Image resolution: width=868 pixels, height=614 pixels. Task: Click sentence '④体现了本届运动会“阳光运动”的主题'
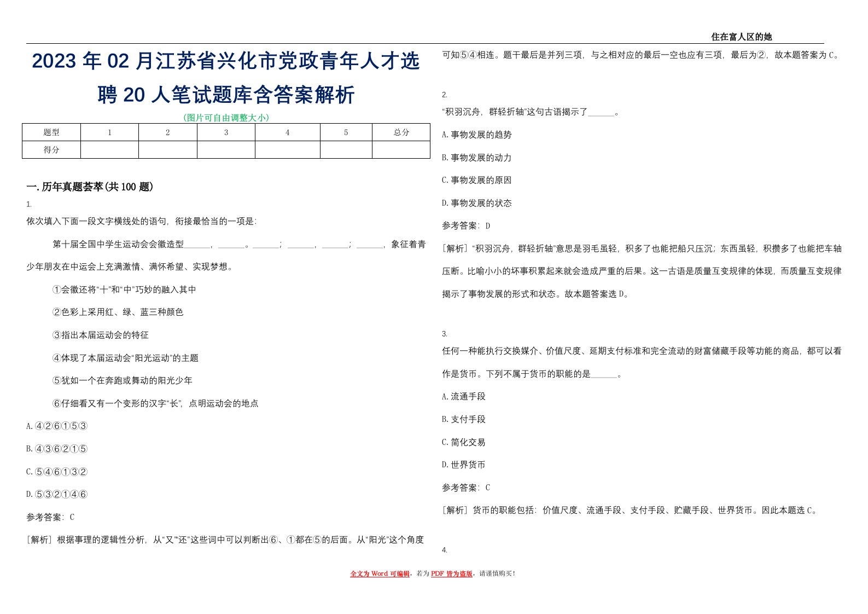pyautogui.click(x=125, y=358)
